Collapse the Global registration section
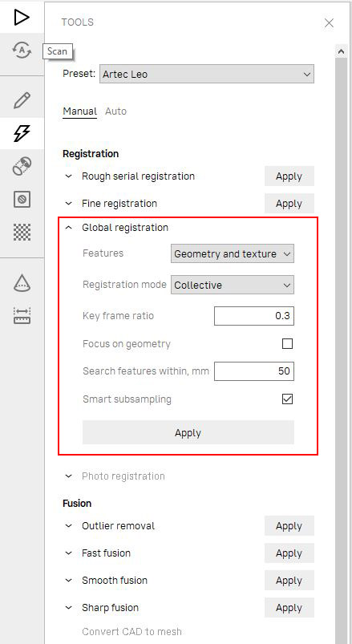Screen dimensions: 352x644 pos(69,228)
